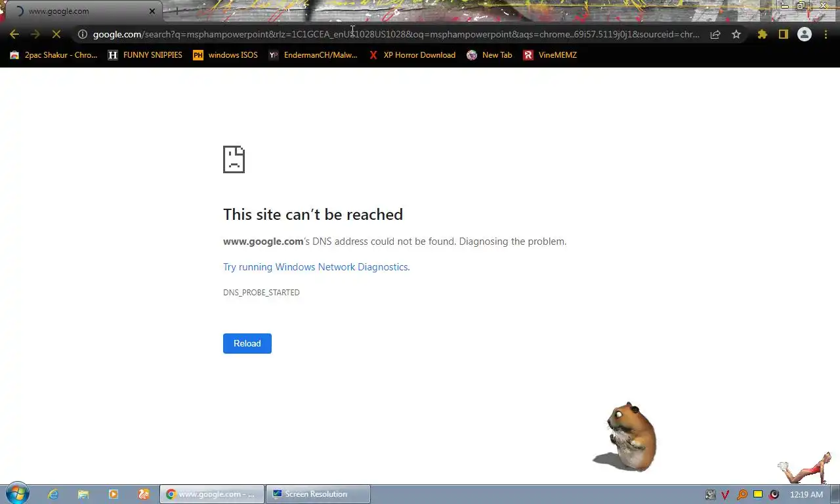840x504 pixels.
Task: Open 2pac Shakur bookmark
Action: tap(53, 55)
